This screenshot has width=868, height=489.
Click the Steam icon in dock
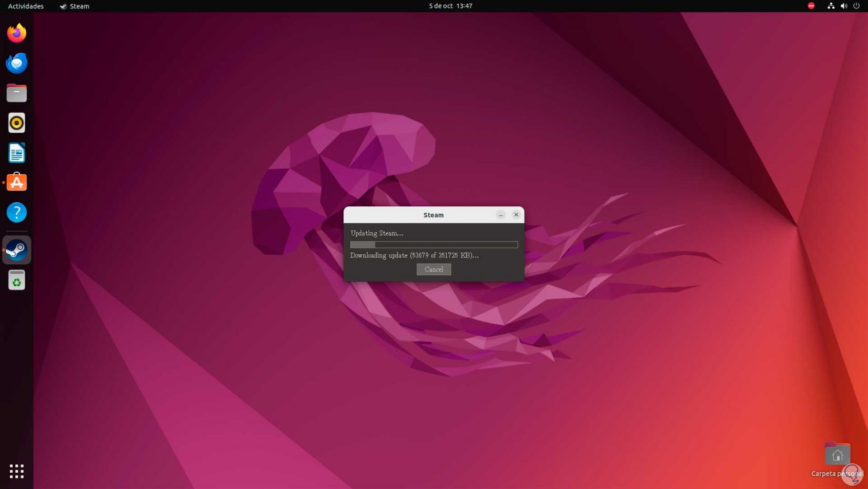tap(17, 250)
